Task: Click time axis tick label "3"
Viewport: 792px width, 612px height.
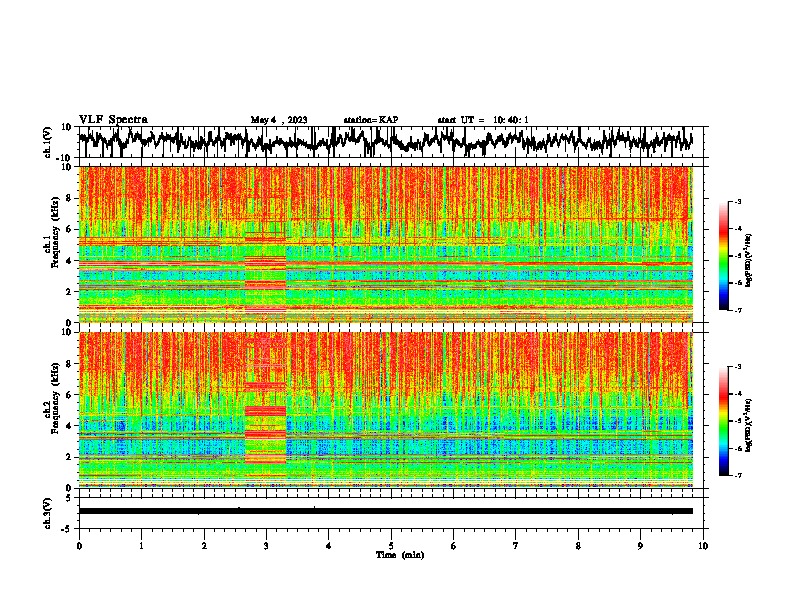Action: (266, 546)
